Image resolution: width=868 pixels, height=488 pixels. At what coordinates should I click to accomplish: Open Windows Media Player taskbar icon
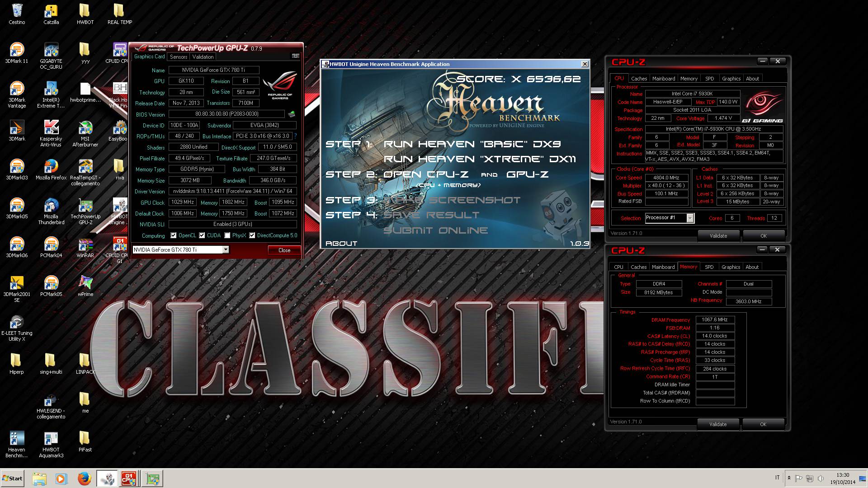[x=61, y=479]
